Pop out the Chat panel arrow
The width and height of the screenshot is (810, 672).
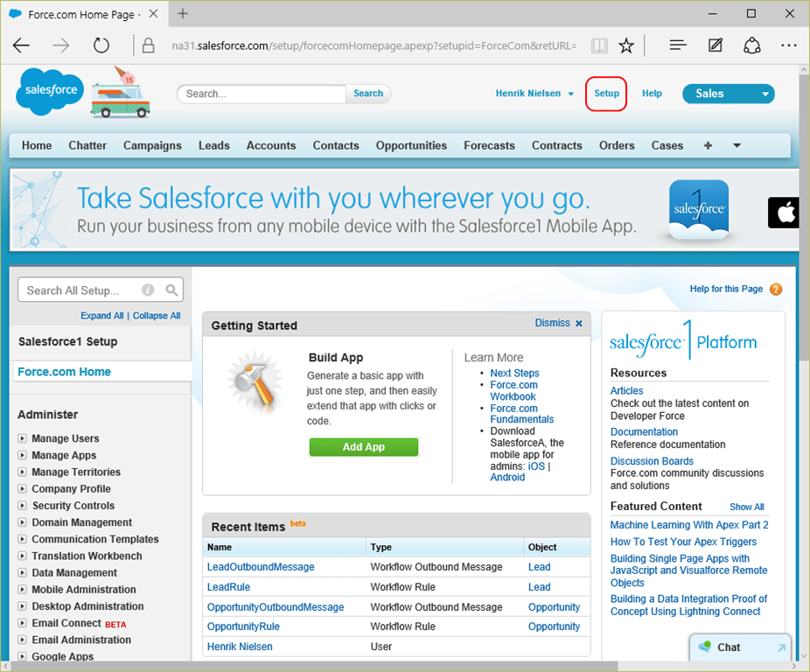[x=782, y=647]
